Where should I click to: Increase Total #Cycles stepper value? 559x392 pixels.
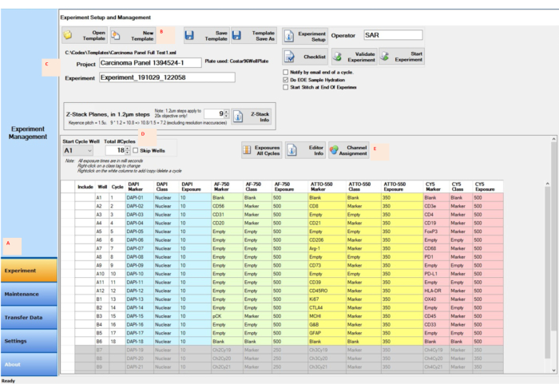coord(127,148)
